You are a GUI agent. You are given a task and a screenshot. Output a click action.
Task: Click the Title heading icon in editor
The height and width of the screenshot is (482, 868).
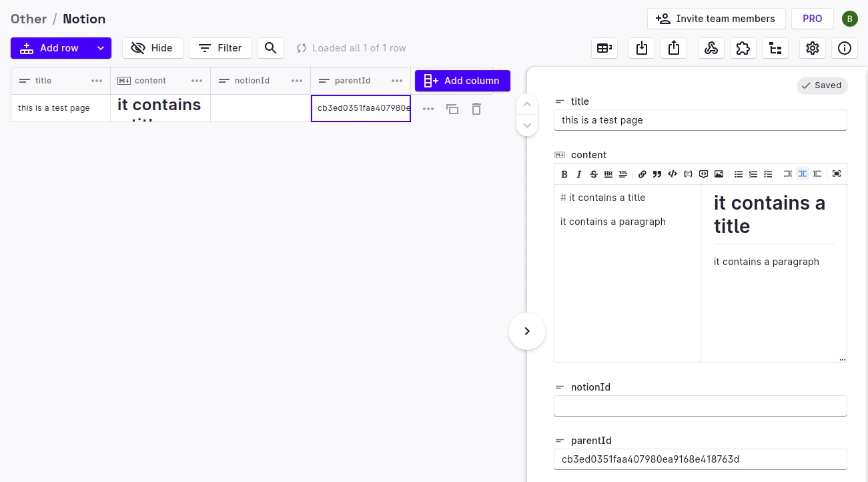click(x=623, y=174)
